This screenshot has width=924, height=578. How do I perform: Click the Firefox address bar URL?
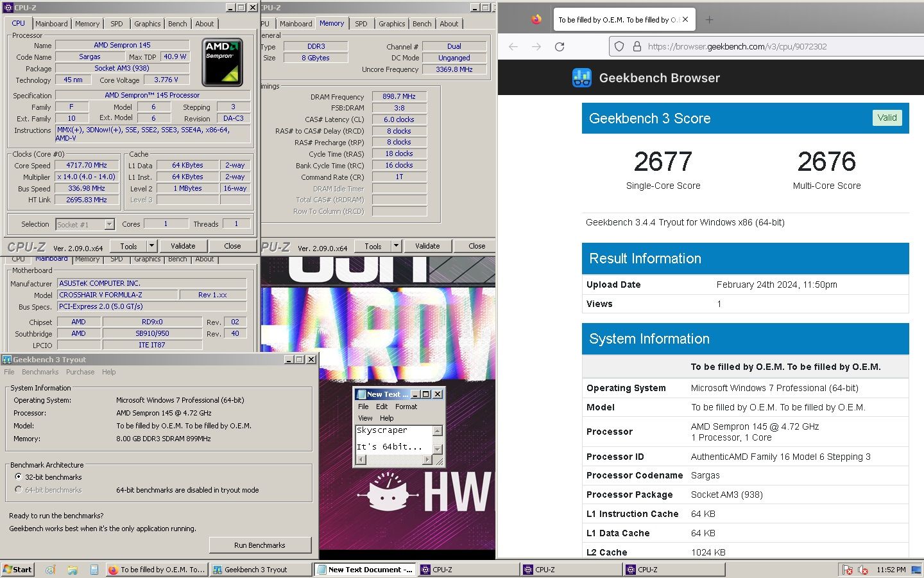click(737, 46)
